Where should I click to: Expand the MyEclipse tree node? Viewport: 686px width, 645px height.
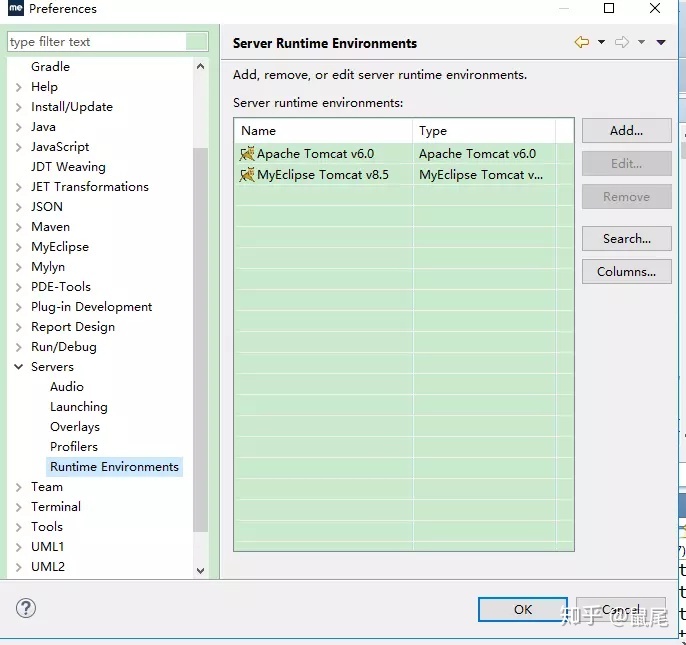[x=18, y=247]
